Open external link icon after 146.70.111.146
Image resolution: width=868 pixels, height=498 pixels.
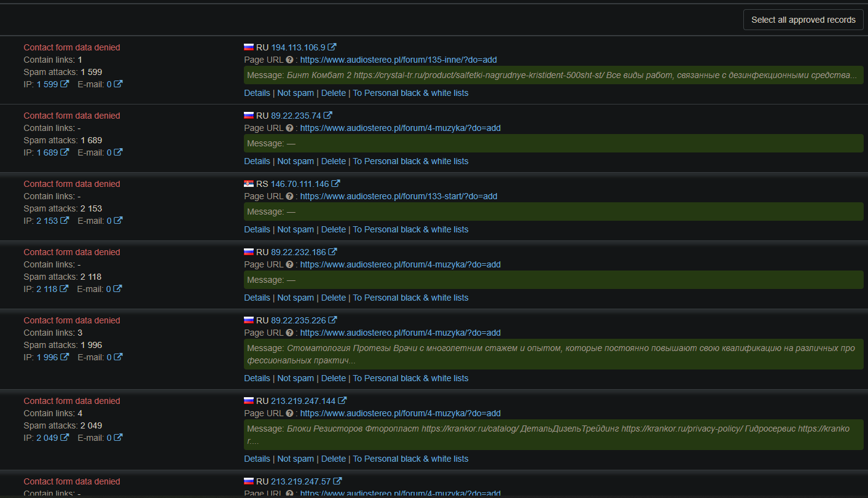point(336,184)
